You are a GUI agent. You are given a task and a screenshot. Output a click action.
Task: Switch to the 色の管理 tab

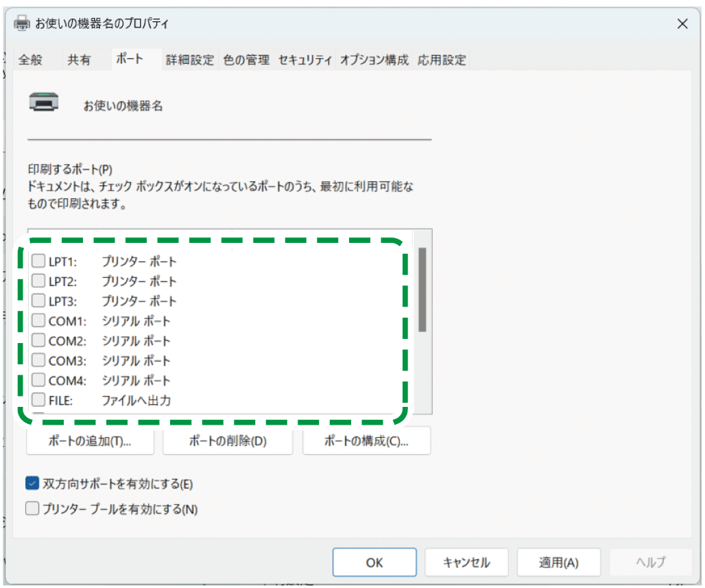[246, 60]
